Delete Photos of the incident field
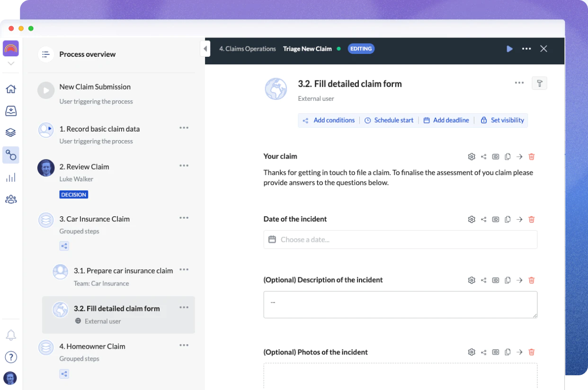This screenshot has width=588, height=390. tap(532, 352)
